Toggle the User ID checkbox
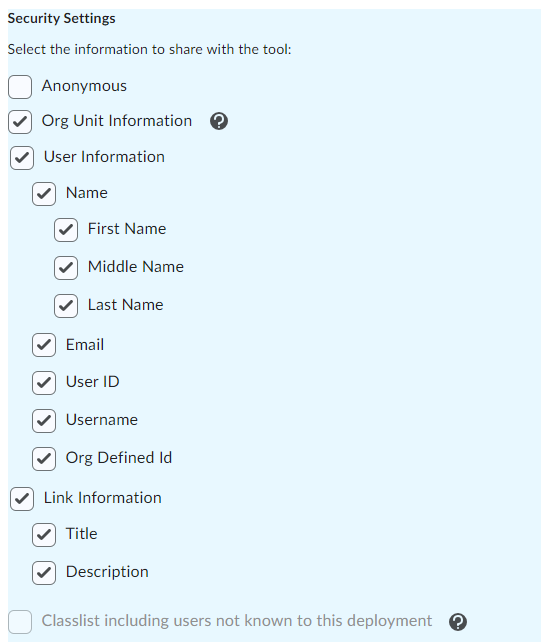The width and height of the screenshot is (541, 642). point(44,383)
